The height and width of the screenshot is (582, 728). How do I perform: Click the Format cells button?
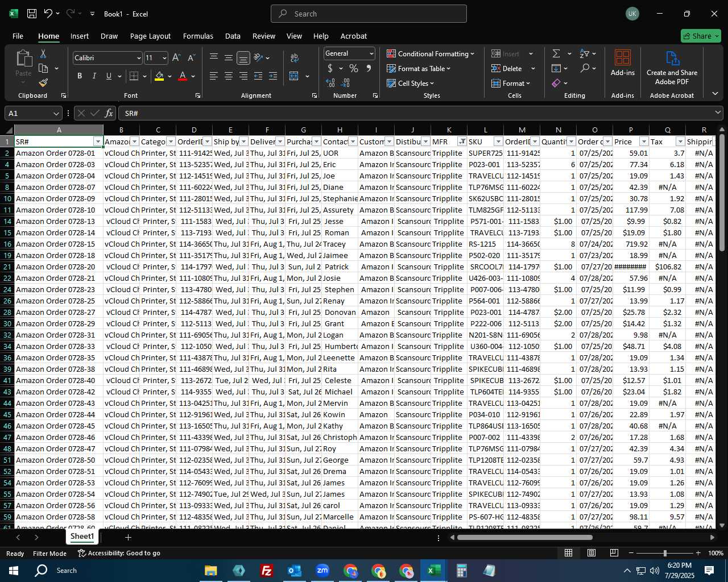click(511, 83)
